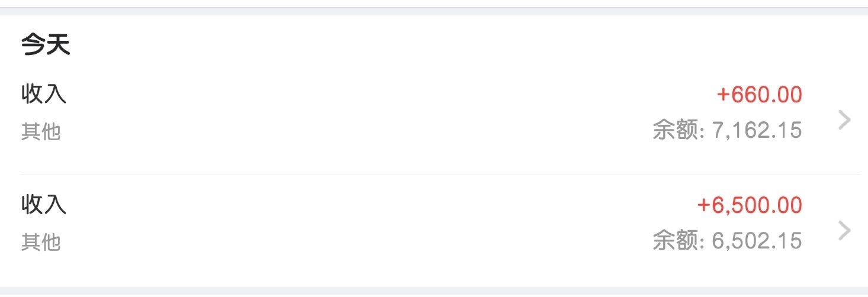Choose 其他 category under the +660.00 entry

(41, 131)
